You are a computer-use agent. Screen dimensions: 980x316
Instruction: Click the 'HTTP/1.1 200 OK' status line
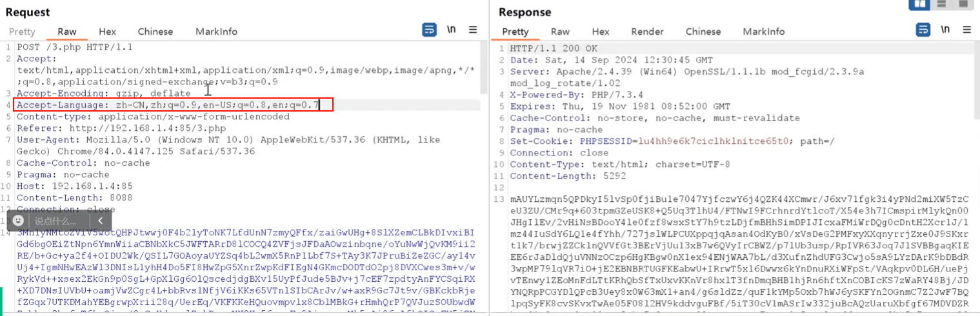pyautogui.click(x=554, y=48)
